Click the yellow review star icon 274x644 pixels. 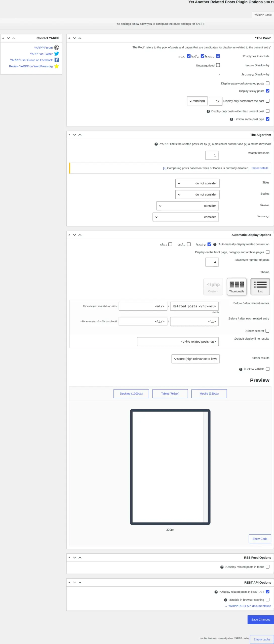tap(57, 66)
